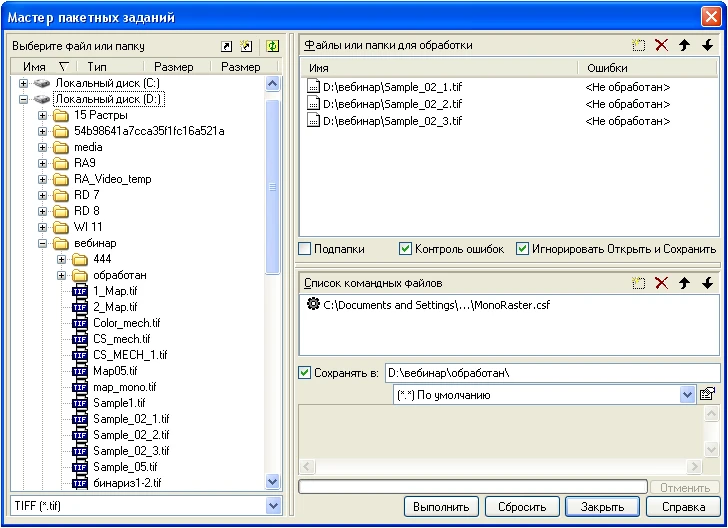The image size is (728, 528).
Task: Move file down in the files-to-process list
Action: click(707, 45)
